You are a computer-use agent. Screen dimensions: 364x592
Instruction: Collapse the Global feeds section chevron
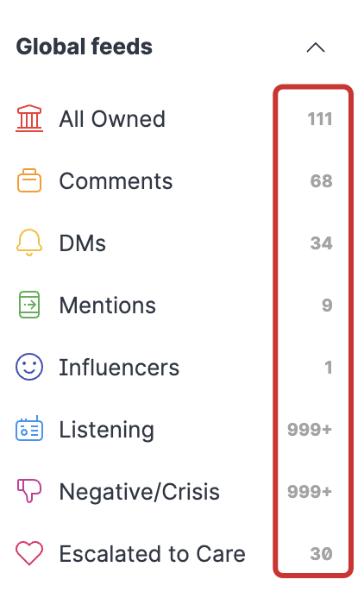pyautogui.click(x=316, y=47)
